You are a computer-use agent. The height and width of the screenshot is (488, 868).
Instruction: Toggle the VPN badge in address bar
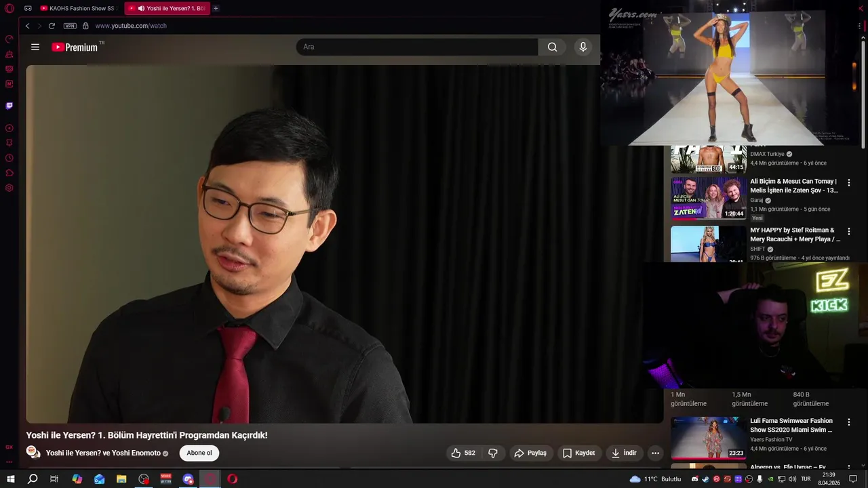click(x=70, y=26)
